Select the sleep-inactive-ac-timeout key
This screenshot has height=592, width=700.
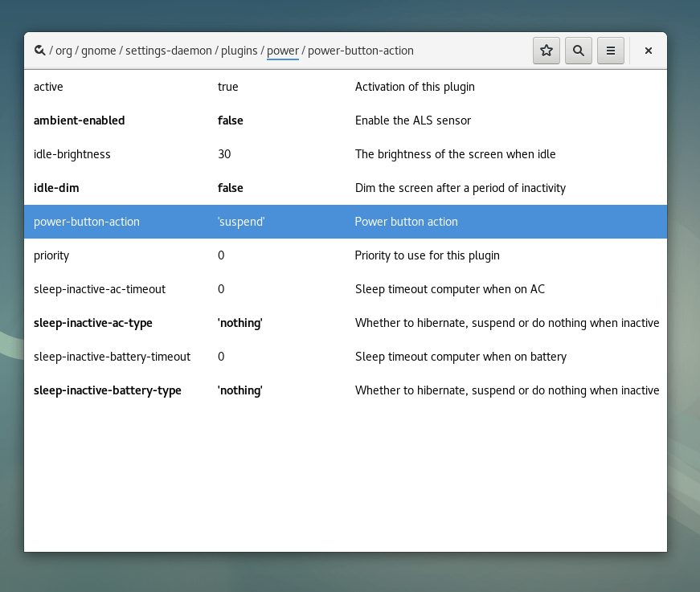(x=161, y=289)
